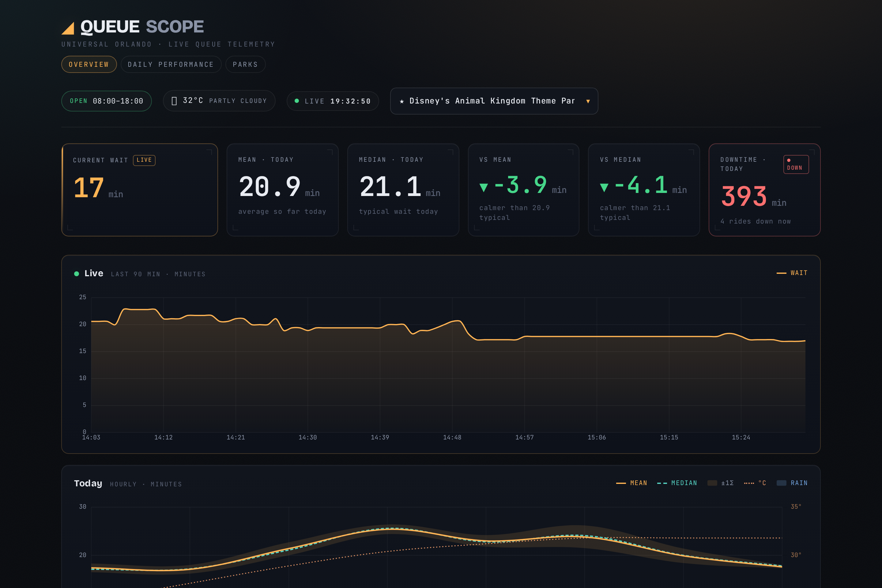The width and height of the screenshot is (882, 588).
Task: Switch to the Daily Performance tab
Action: [x=171, y=65]
